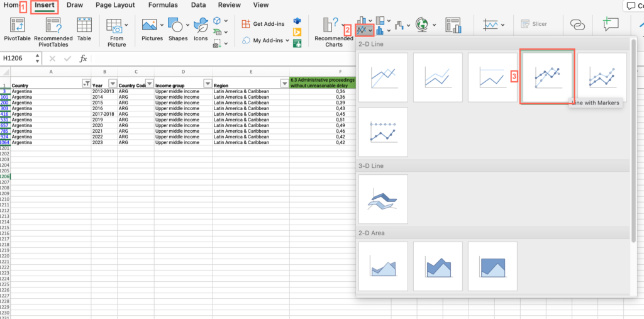Open Recommended Charts
Image resolution: width=644 pixels, height=319 pixels.
pyautogui.click(x=333, y=32)
